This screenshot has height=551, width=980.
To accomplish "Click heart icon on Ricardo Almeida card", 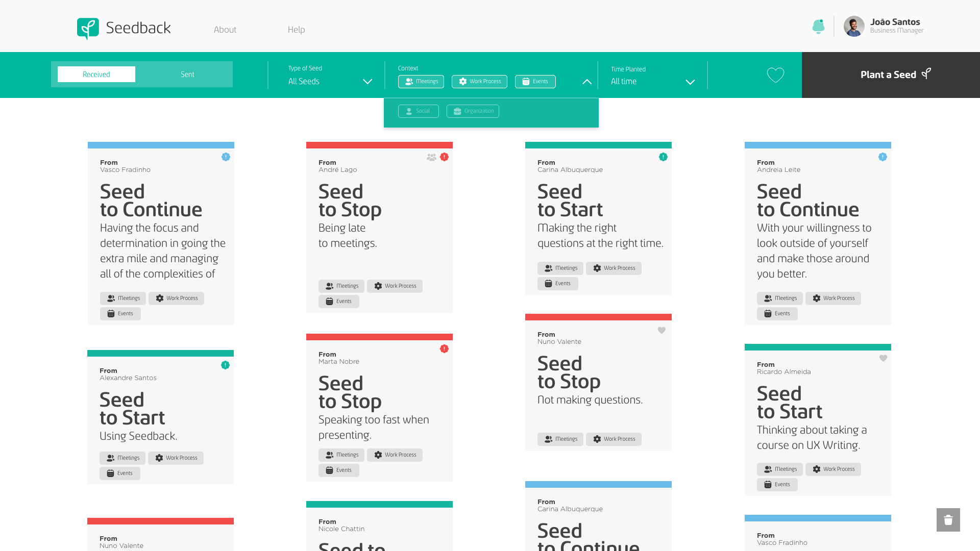I will [x=883, y=358].
